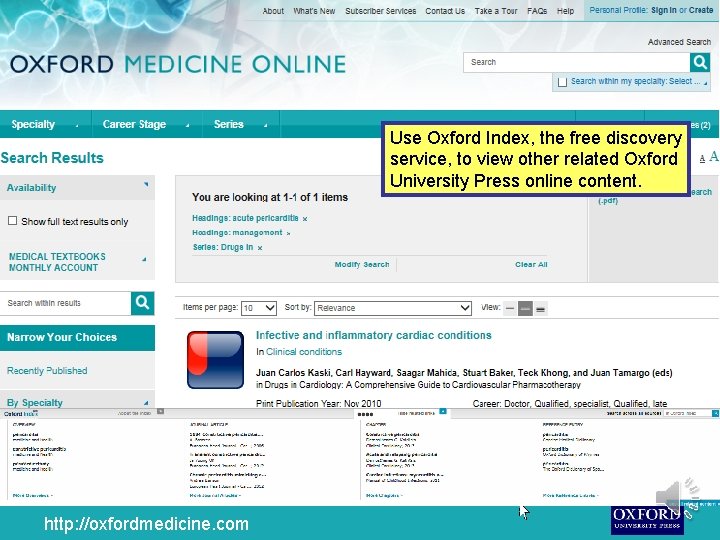Click the Narrow Your Choices header

click(x=77, y=338)
